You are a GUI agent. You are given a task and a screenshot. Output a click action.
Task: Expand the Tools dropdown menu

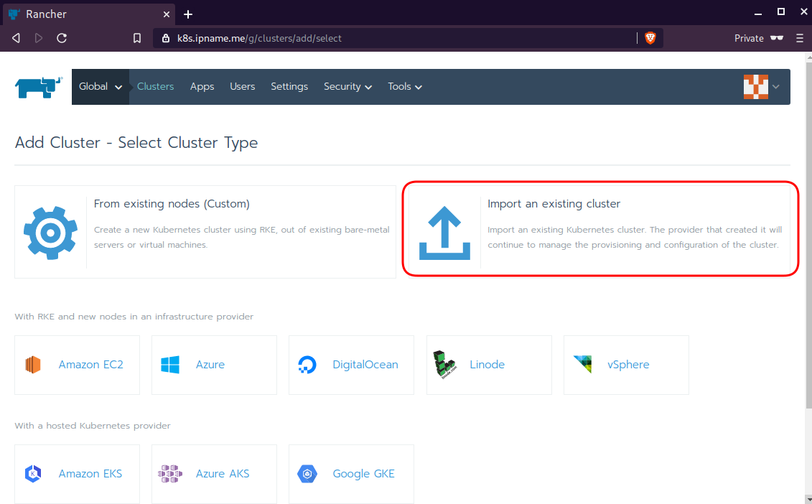click(405, 87)
